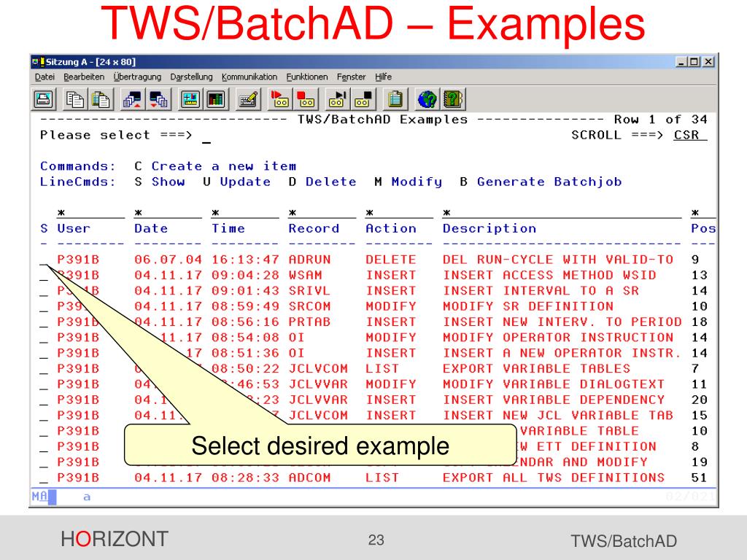
Task: Select the line field for ADCOM row
Action: tap(44, 478)
